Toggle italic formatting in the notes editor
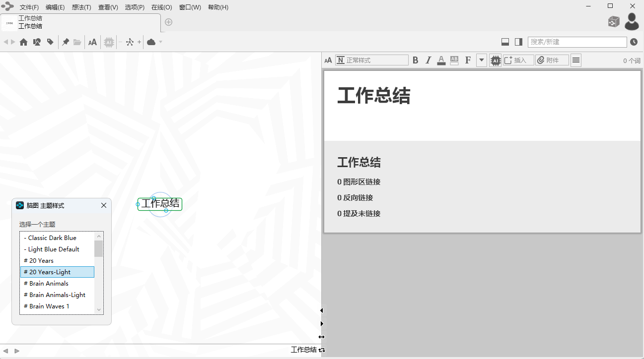 click(428, 60)
